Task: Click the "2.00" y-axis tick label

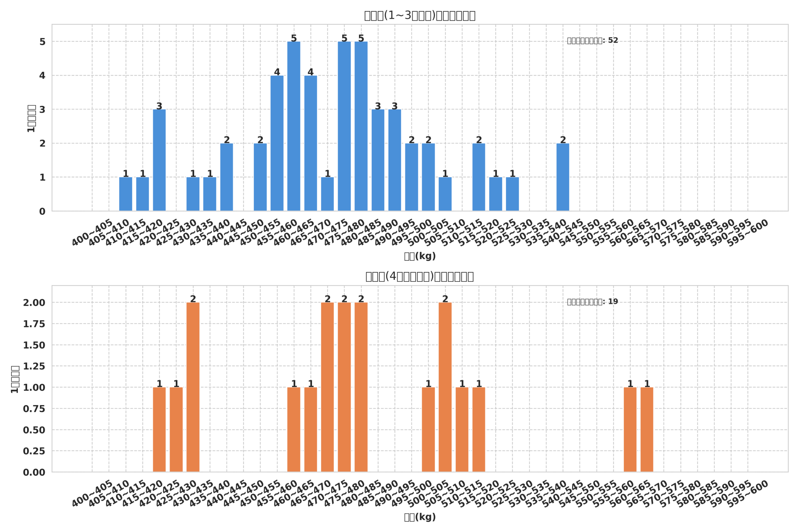Action: coord(34,303)
